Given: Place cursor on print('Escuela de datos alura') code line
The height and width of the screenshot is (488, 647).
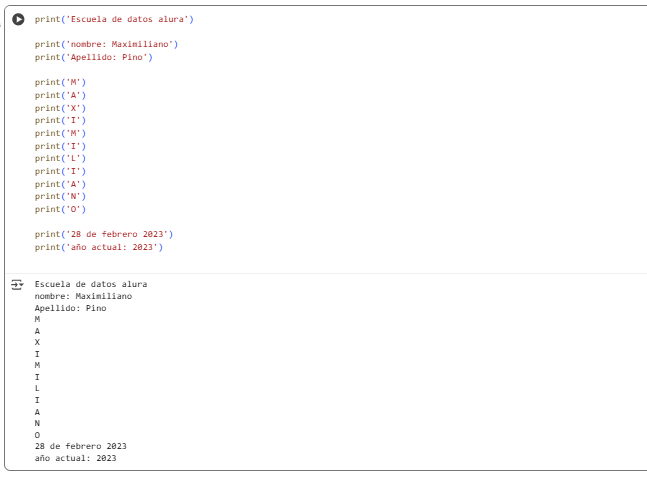Looking at the screenshot, I should [x=114, y=19].
